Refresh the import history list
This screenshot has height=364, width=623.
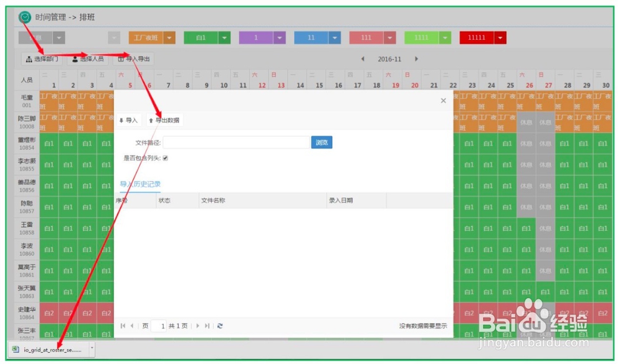point(220,326)
